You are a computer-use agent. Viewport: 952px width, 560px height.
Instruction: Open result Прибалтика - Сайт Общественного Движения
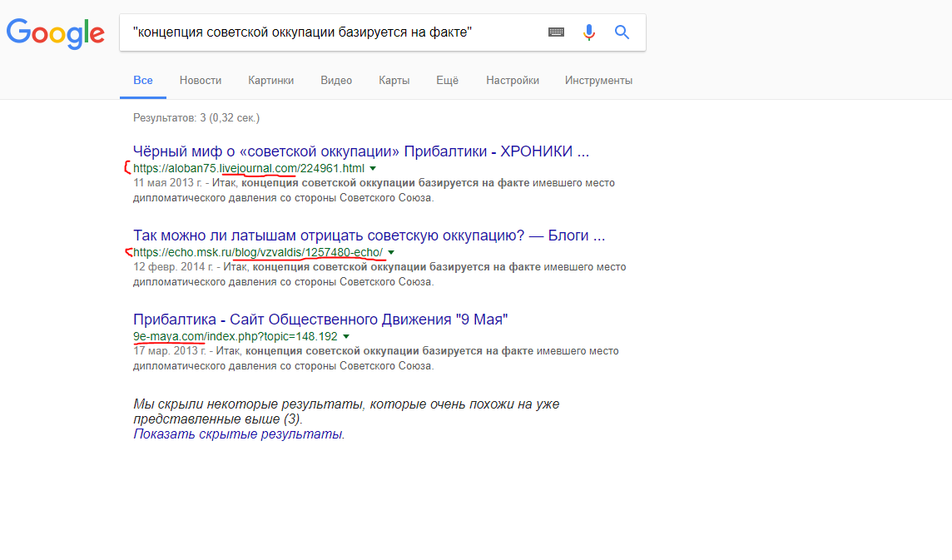coord(320,319)
